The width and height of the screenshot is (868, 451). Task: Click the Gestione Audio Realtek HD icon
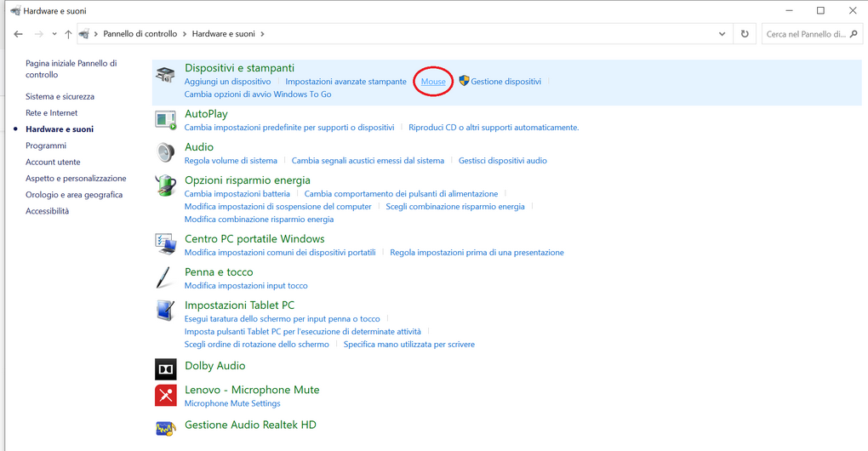point(166,428)
